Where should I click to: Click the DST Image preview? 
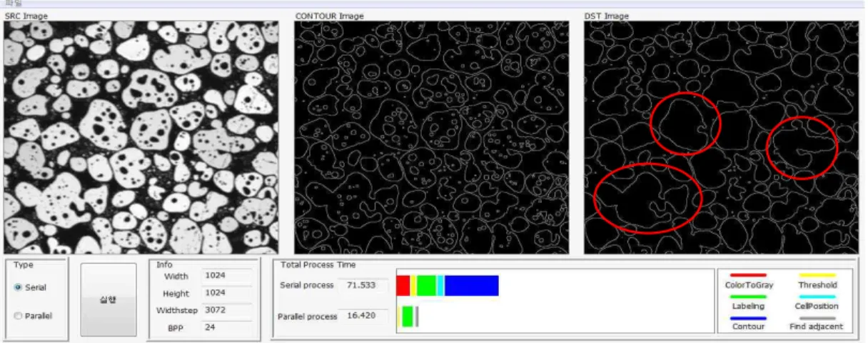tap(722, 137)
